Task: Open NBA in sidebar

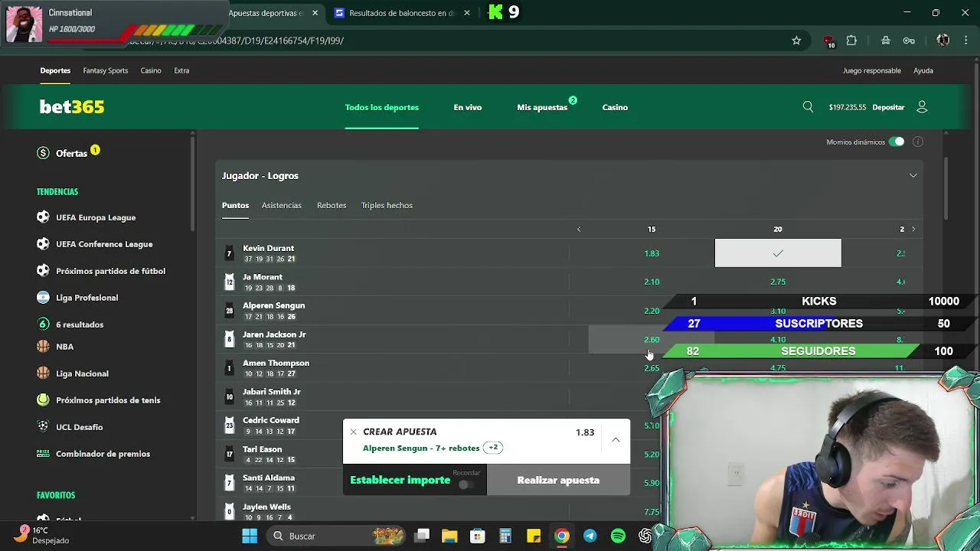Action: [64, 347]
